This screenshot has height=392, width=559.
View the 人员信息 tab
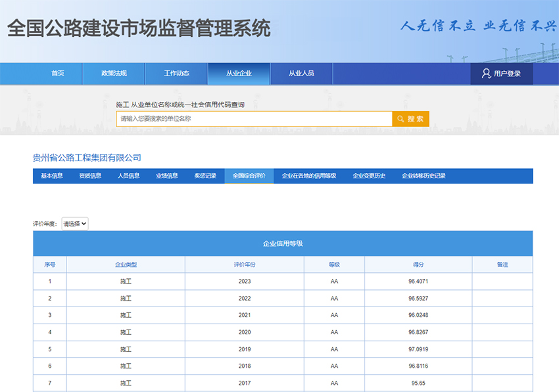tap(130, 176)
